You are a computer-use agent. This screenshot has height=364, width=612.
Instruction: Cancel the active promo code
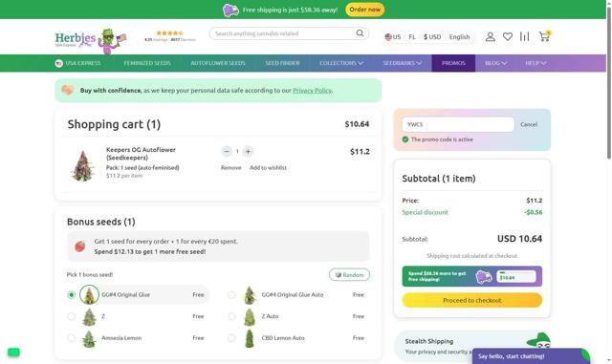pos(529,124)
